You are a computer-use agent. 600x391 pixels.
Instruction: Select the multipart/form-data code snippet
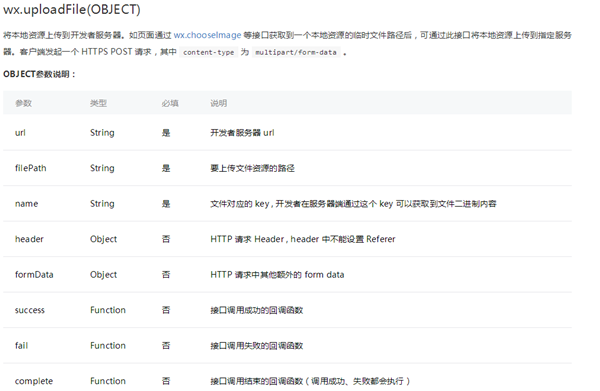click(x=296, y=52)
